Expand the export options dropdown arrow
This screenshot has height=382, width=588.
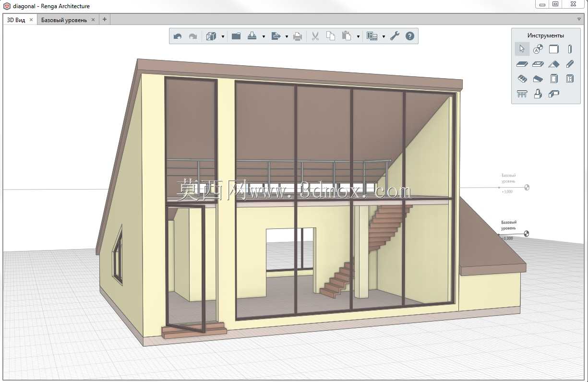(287, 36)
